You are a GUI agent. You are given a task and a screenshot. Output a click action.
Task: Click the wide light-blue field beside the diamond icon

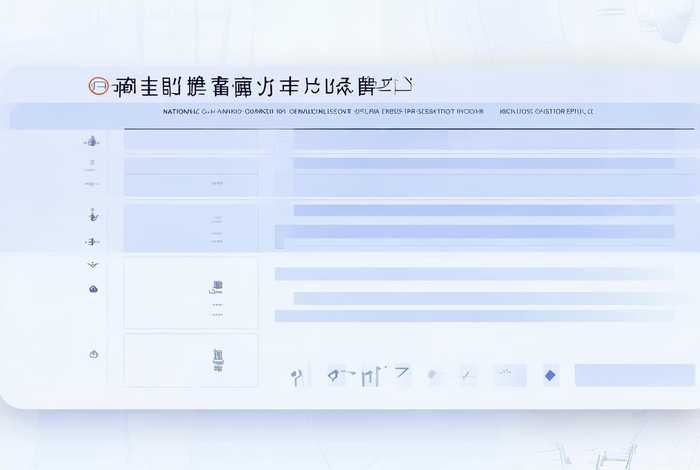pos(634,375)
